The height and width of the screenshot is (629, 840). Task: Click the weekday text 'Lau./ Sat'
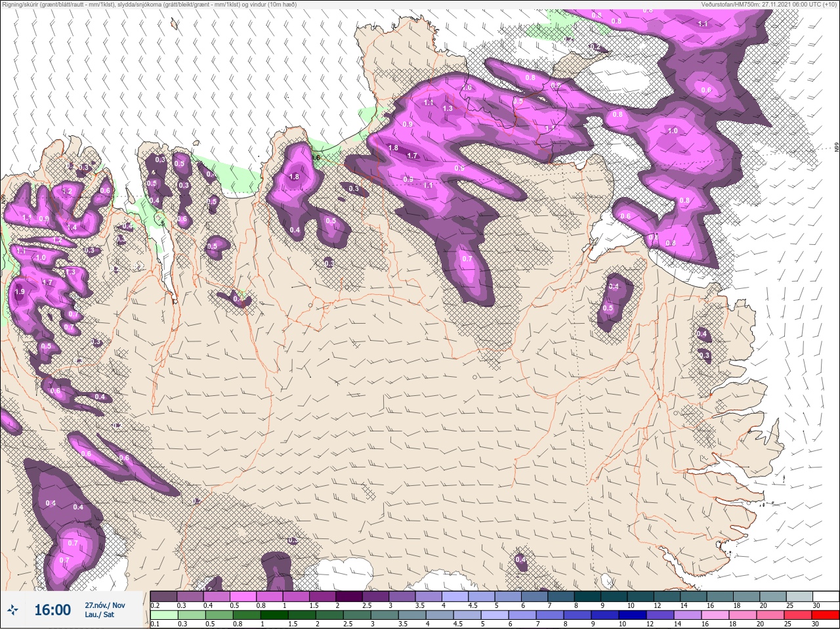point(100,615)
